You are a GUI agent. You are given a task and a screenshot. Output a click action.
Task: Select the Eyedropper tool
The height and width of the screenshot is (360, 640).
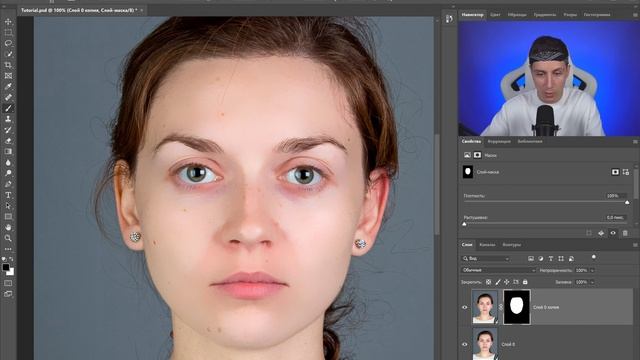pos(8,87)
